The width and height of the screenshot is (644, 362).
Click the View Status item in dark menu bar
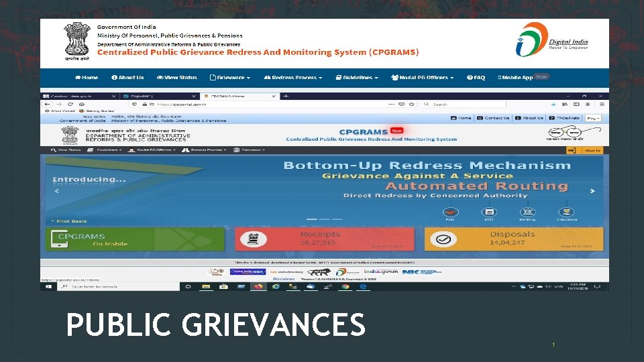point(66,150)
